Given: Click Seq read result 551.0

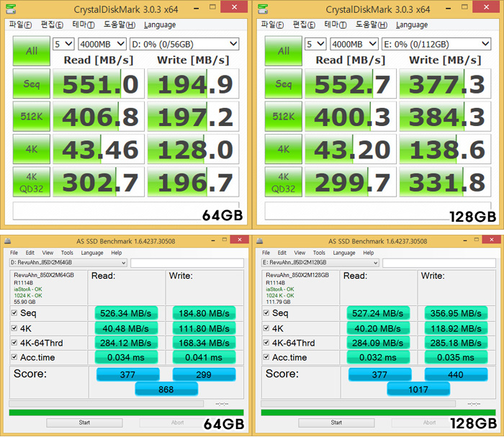Looking at the screenshot, I should point(99,84).
